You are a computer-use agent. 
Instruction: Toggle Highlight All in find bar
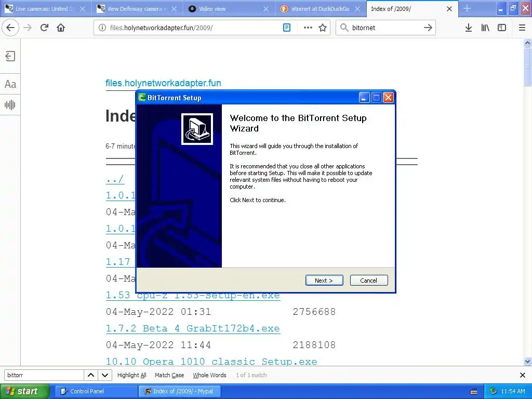click(x=131, y=375)
